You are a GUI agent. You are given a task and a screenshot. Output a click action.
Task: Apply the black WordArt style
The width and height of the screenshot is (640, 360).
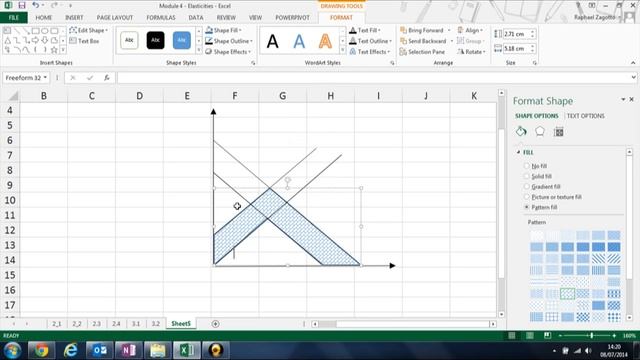[x=273, y=41]
